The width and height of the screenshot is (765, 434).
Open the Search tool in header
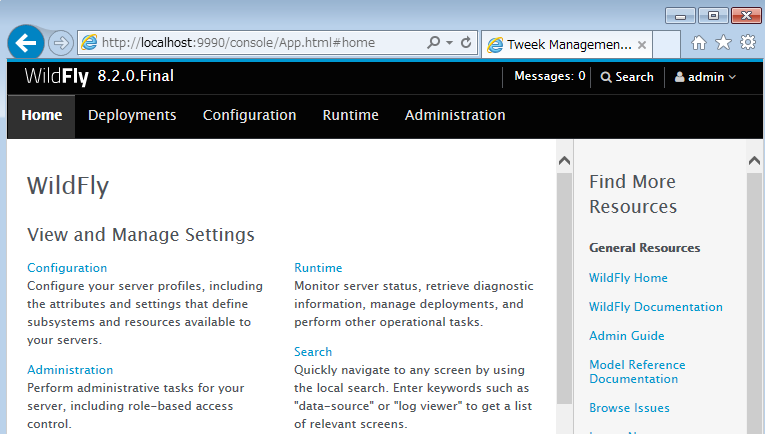click(627, 77)
